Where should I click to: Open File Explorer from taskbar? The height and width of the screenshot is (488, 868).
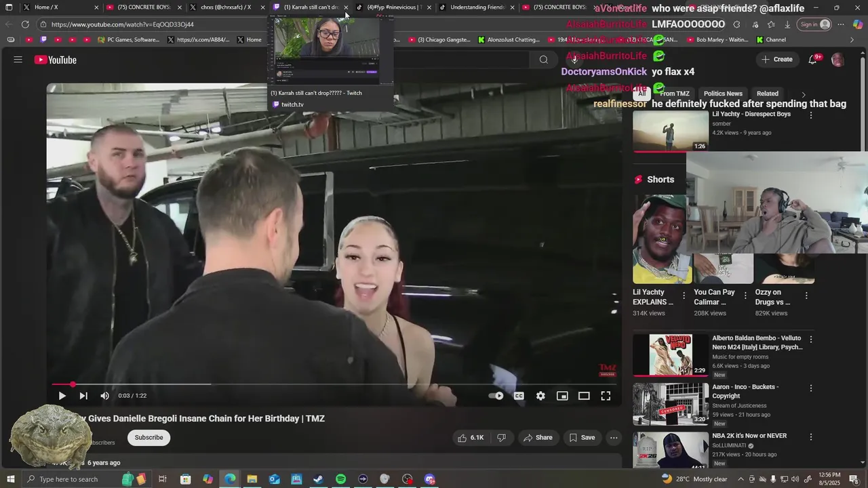pos(252,479)
